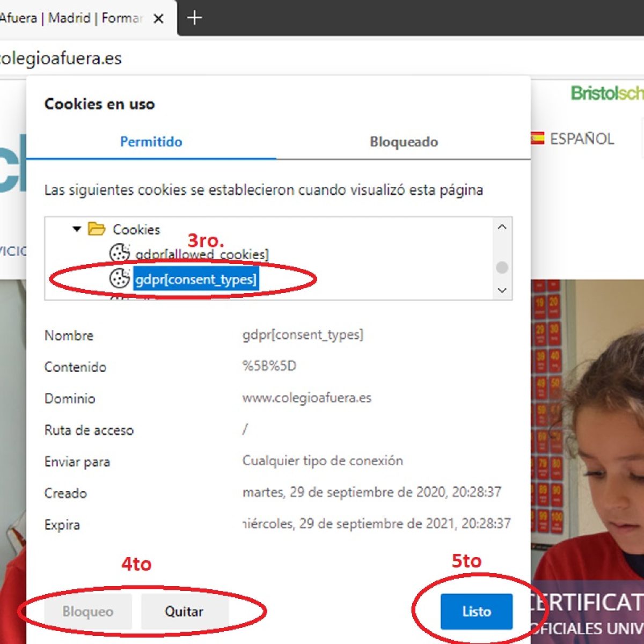The width and height of the screenshot is (644, 644).
Task: Click the cookie icon beside gdpr[allowed_cookies]
Action: tap(119, 253)
